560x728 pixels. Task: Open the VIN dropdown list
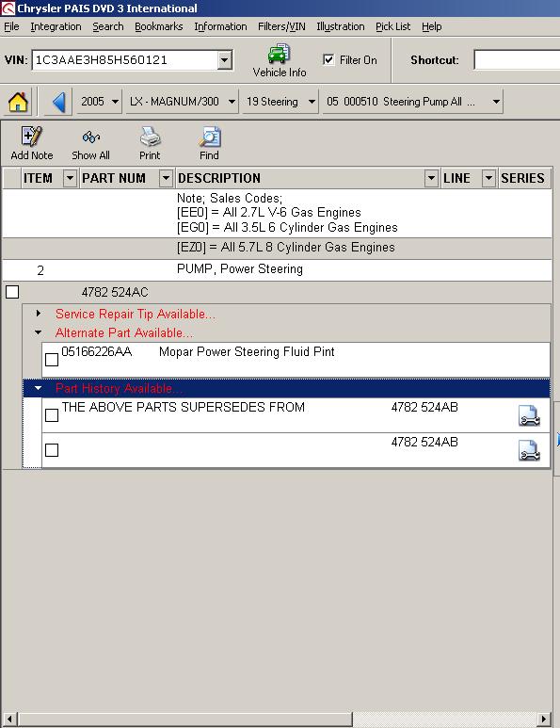(x=224, y=60)
